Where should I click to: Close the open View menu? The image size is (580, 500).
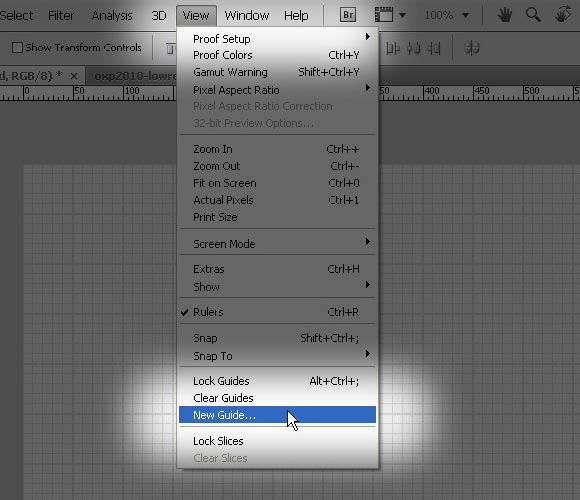(x=196, y=16)
